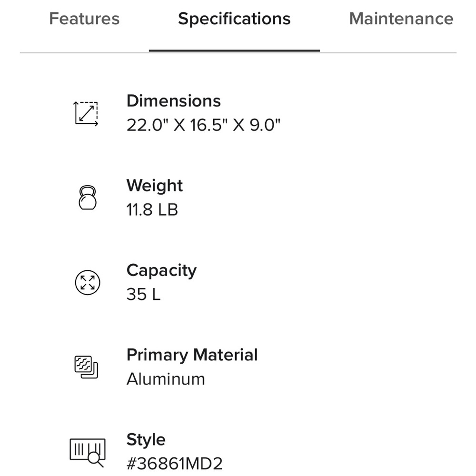Click the Primary Material heading
Image resolution: width=476 pixels, height=476 pixels.
[x=192, y=355]
